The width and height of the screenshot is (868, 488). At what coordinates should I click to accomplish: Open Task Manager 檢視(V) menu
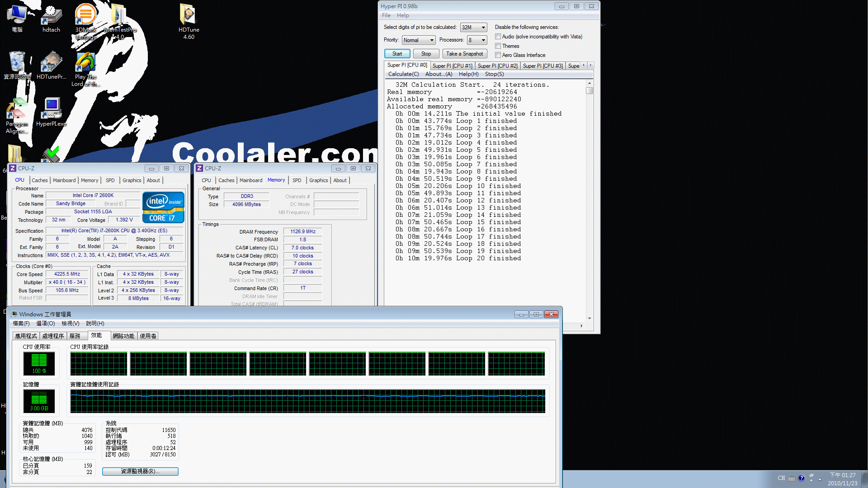pos(71,324)
